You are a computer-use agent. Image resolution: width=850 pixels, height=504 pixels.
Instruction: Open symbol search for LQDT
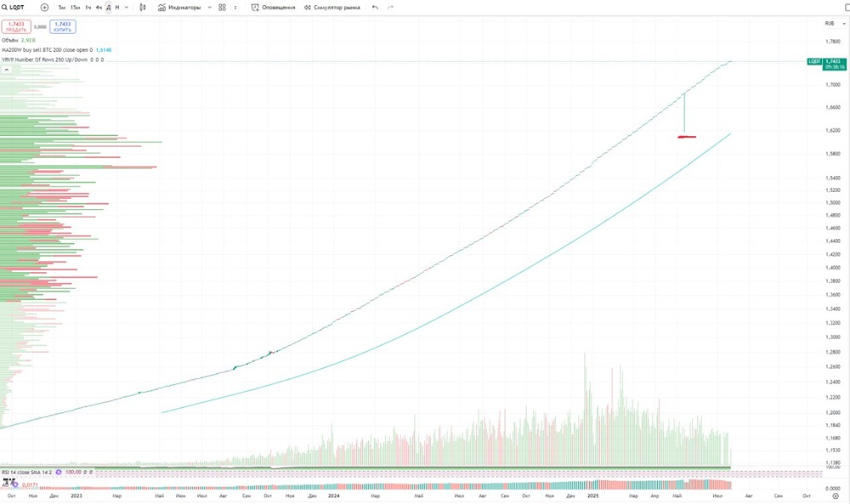(x=14, y=8)
